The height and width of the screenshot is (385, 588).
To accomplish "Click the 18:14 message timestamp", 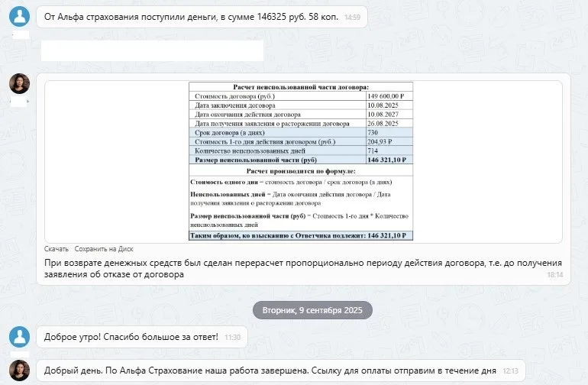I will tap(554, 275).
